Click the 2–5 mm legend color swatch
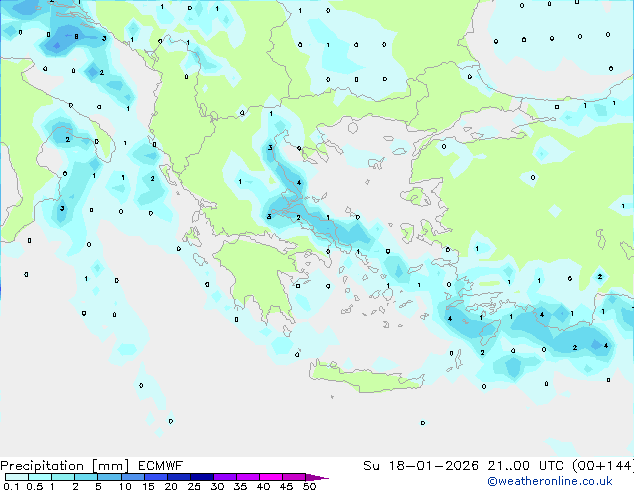The width and height of the screenshot is (634, 490). click(86, 477)
